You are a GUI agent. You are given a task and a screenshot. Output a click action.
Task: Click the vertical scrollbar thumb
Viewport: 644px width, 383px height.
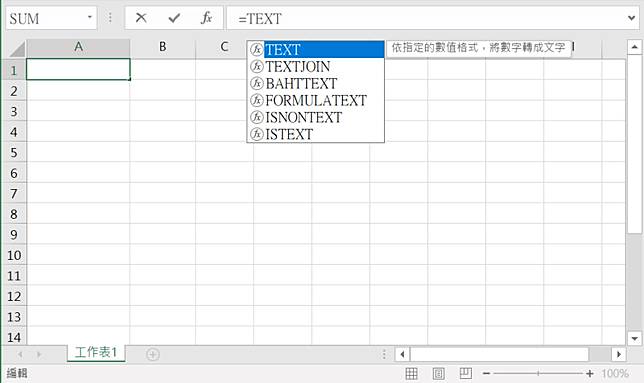click(x=634, y=144)
